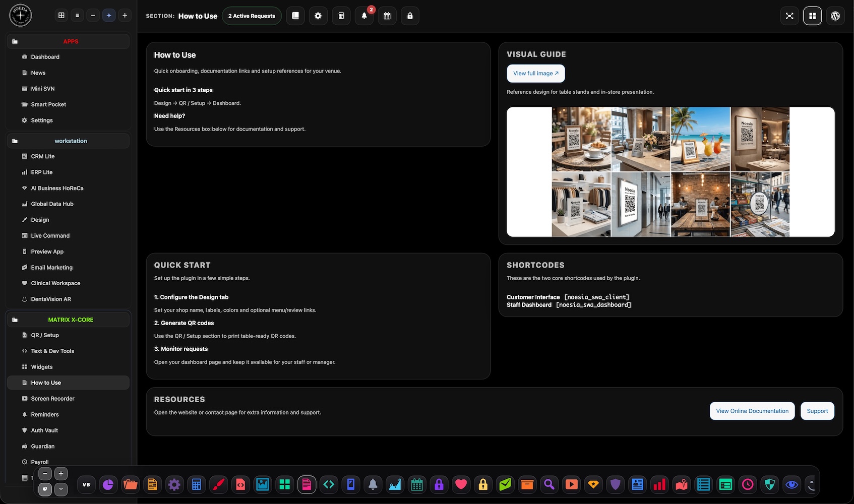Click the Support button
Image resolution: width=854 pixels, height=504 pixels.
pos(817,411)
